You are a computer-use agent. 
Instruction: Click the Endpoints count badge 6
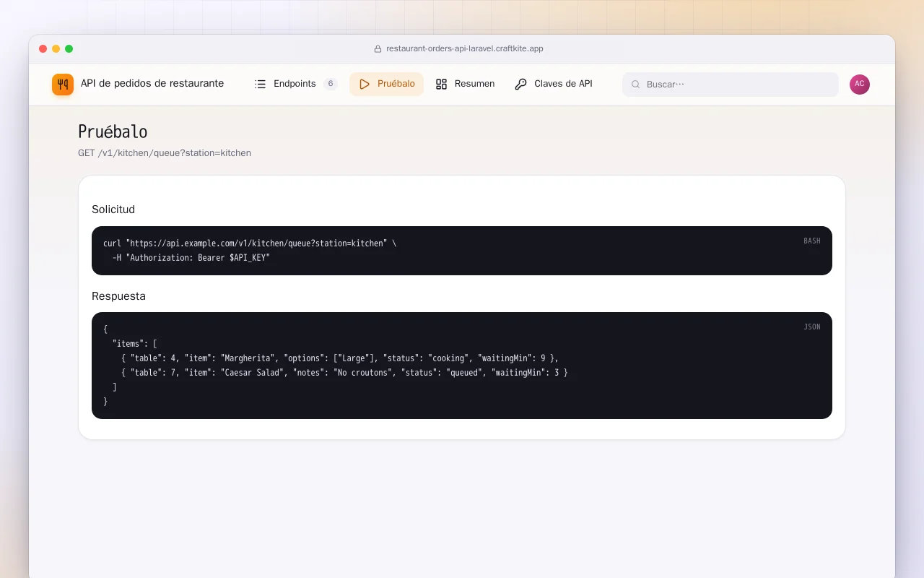tap(331, 84)
